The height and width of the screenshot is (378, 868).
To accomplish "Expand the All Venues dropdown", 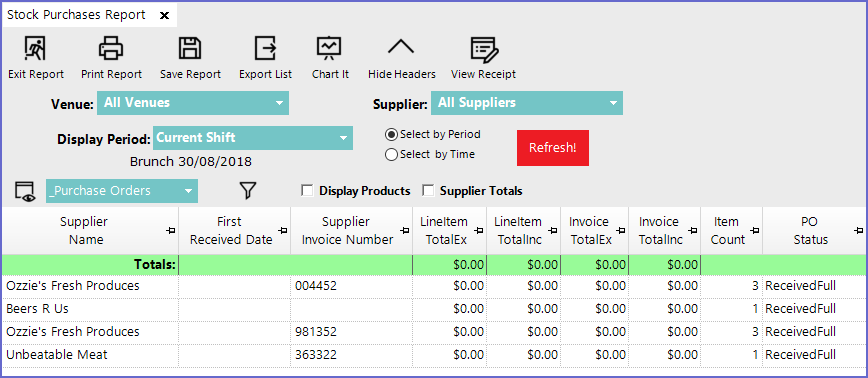I will coord(193,103).
